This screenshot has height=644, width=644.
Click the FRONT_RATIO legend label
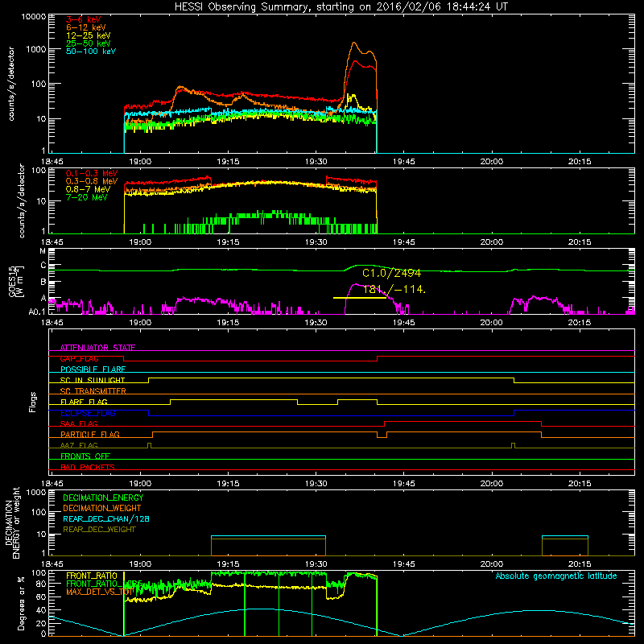(x=92, y=576)
